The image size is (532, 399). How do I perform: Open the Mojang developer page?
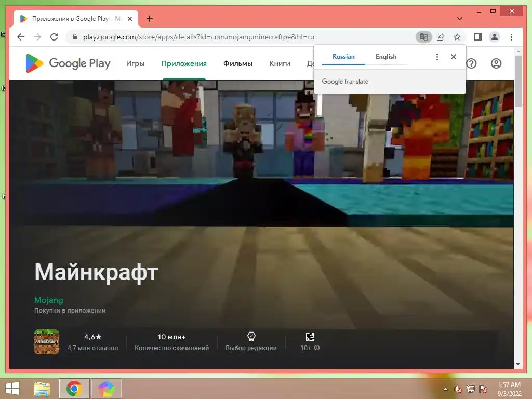tap(48, 300)
